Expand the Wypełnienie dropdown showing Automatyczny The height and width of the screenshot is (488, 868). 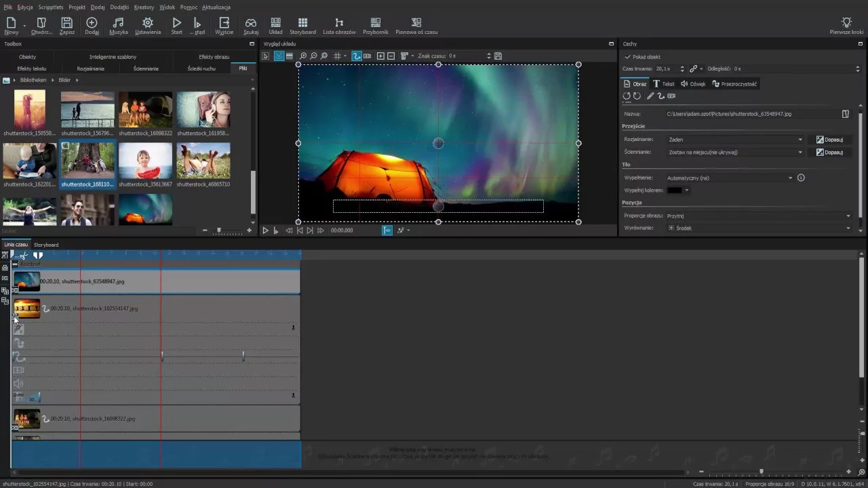729,178
